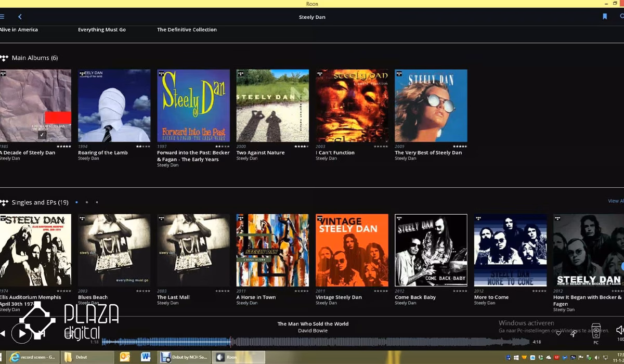This screenshot has width=624, height=364.
Task: Open the bookmark icon in top bar
Action: [x=605, y=17]
